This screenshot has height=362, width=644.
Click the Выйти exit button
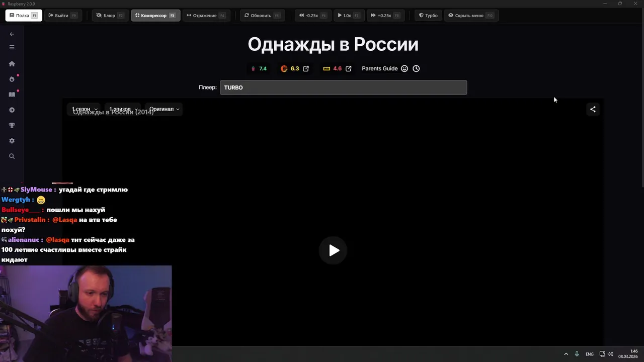63,16
